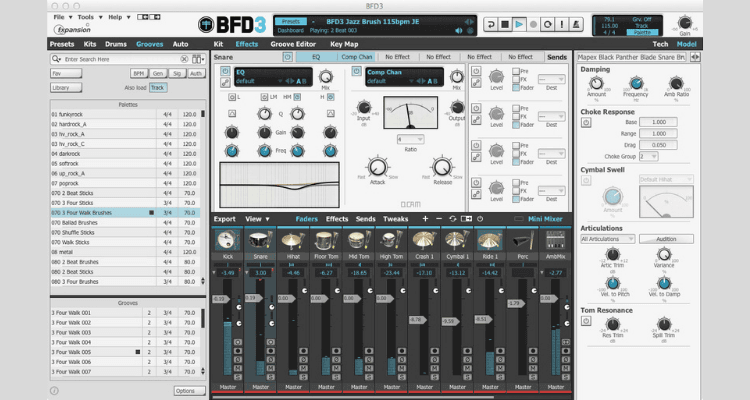Switch to the Presets tab

pos(62,44)
